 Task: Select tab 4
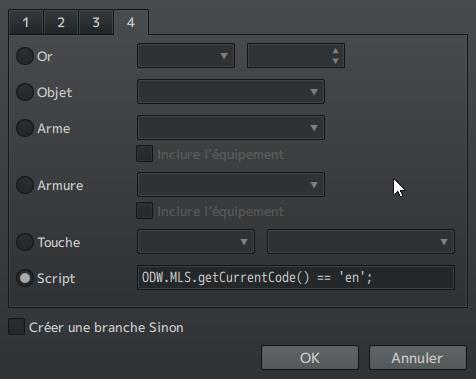[x=131, y=22]
